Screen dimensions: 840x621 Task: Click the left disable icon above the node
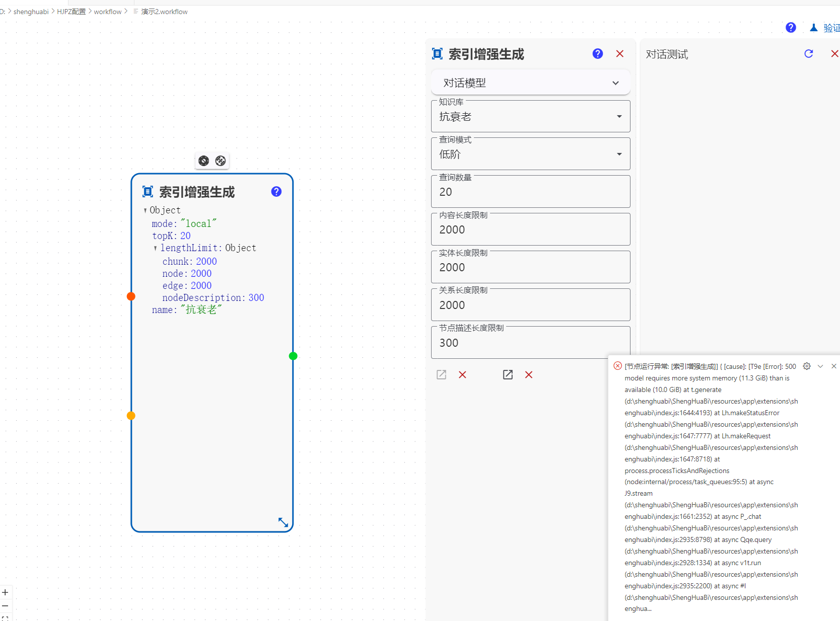203,161
